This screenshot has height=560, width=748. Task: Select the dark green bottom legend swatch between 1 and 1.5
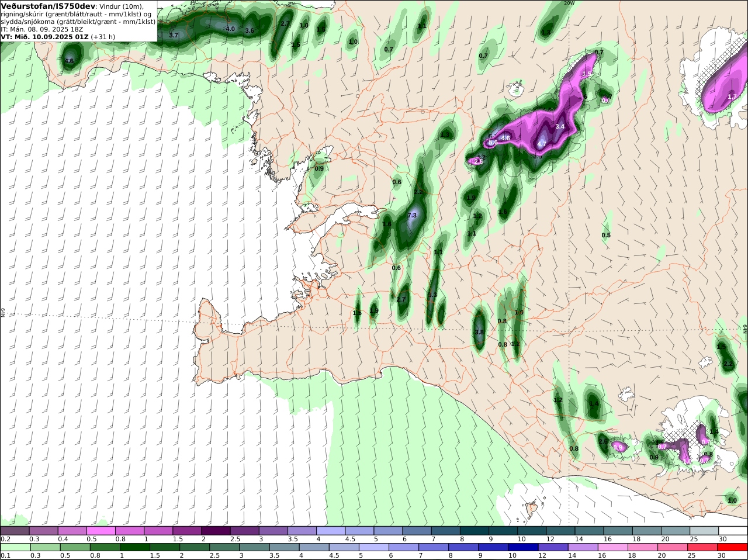pyautogui.click(x=135, y=548)
